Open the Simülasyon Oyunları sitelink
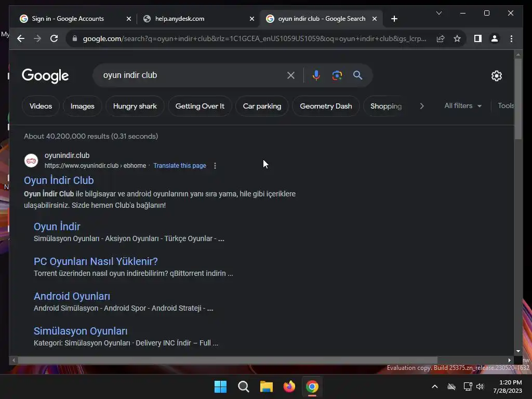This screenshot has width=532, height=399. (81, 331)
